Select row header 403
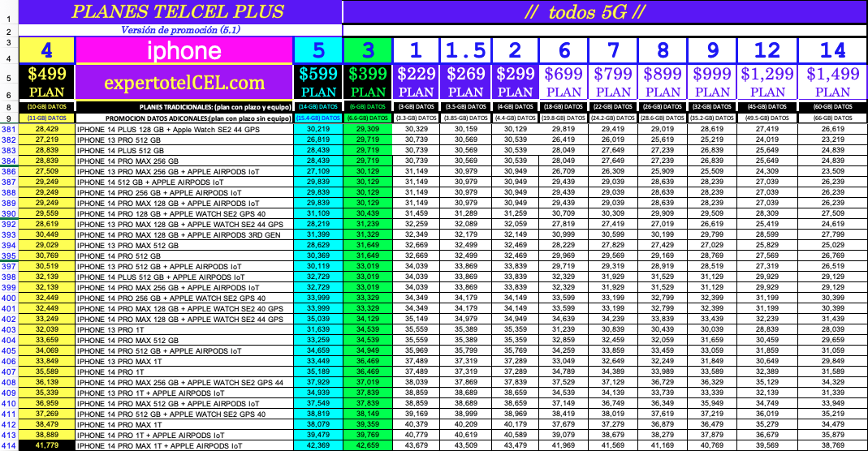 click(x=9, y=330)
